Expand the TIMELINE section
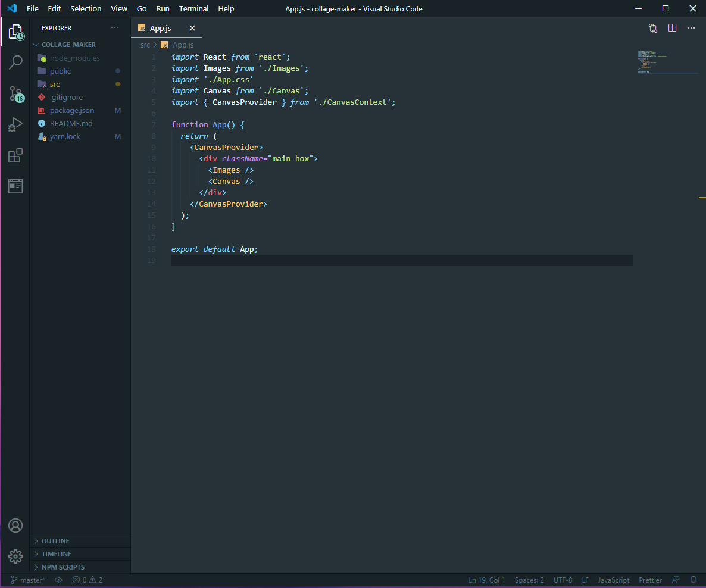 tap(57, 553)
